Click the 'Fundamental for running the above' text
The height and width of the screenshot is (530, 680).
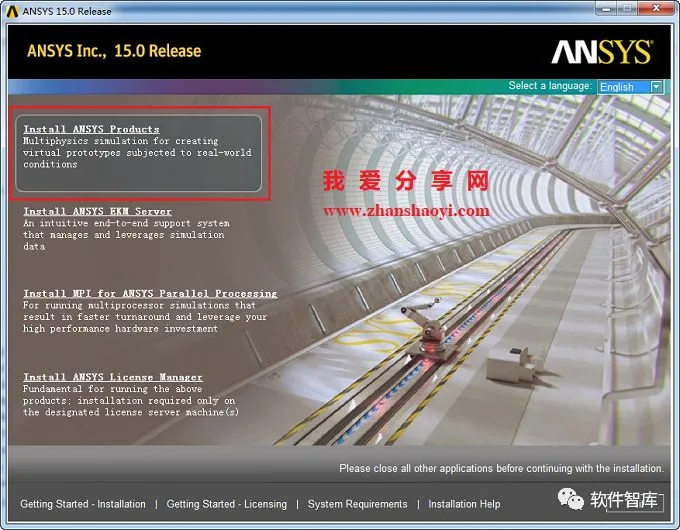pos(112,389)
